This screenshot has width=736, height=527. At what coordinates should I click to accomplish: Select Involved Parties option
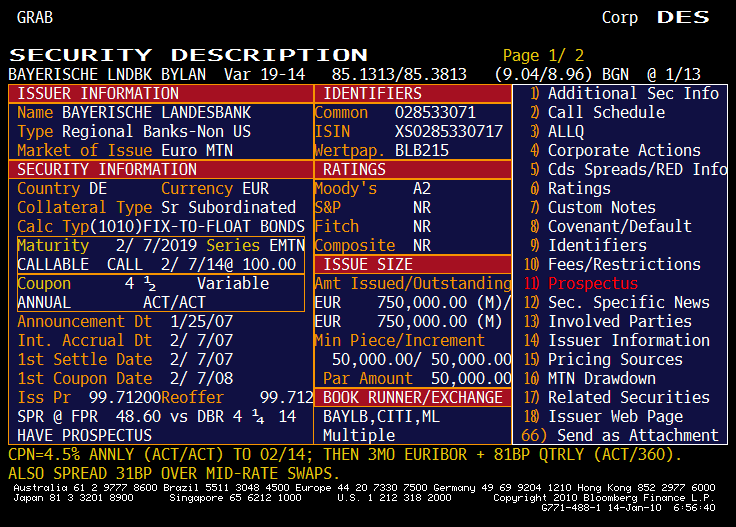pos(619,321)
